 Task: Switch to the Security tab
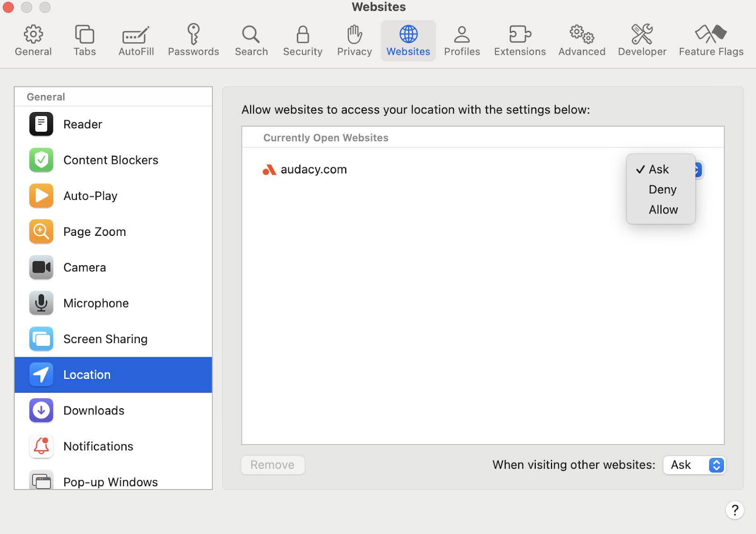302,41
